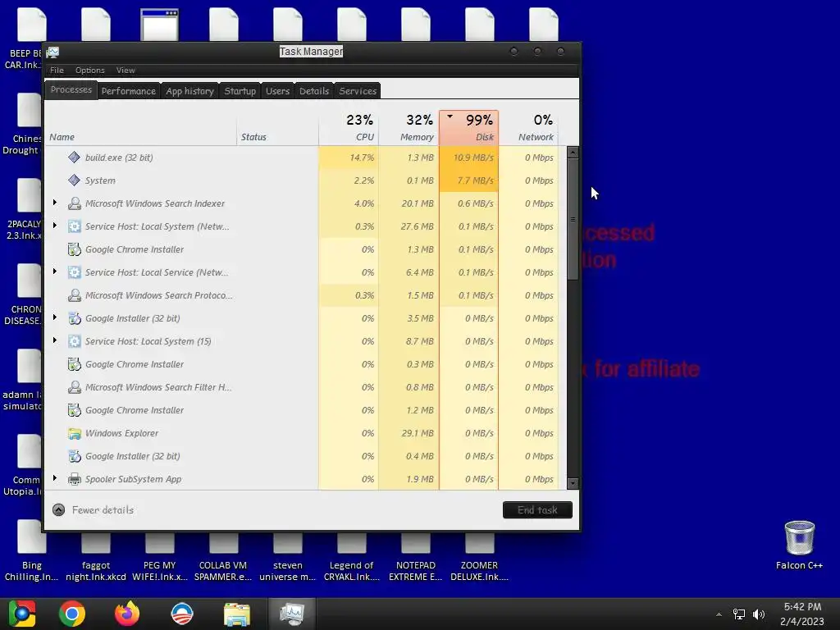
Task: Click the Task Manager taskbar icon
Action: (x=292, y=614)
